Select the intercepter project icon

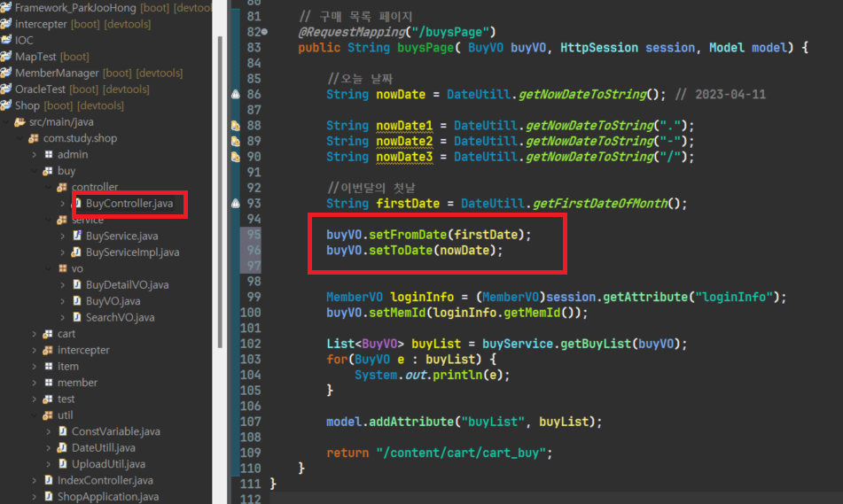[x=6, y=24]
